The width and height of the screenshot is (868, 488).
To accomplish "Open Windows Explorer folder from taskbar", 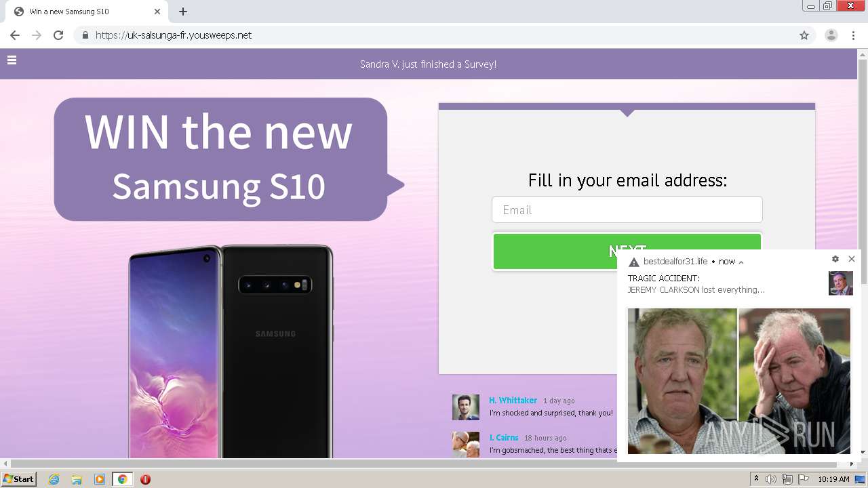I will tap(77, 479).
